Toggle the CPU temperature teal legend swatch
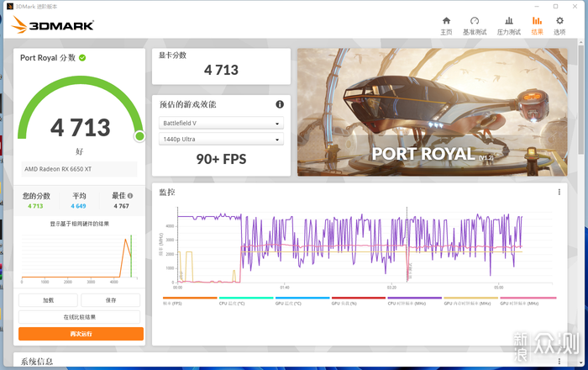 click(x=246, y=298)
